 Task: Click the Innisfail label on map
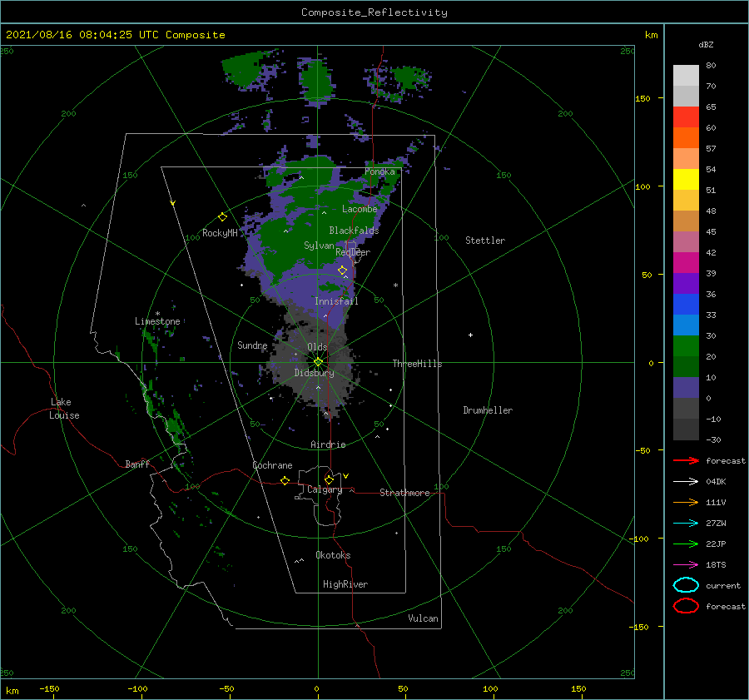(336, 301)
